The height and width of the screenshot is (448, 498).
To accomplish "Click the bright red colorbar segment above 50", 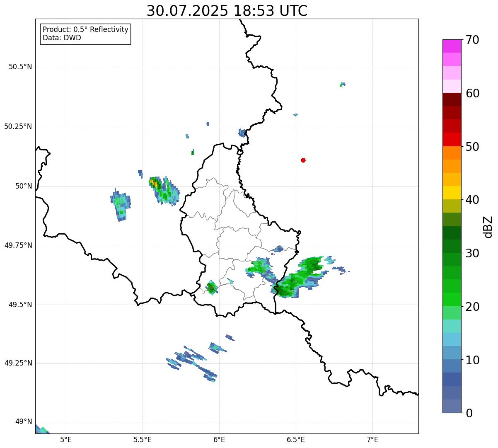I will tap(452, 140).
